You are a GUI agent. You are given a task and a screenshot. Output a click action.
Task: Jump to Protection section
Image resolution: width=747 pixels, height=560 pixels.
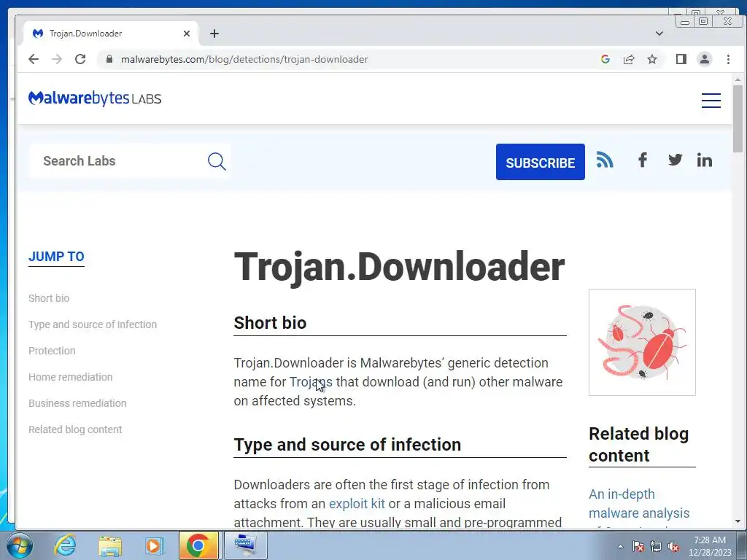click(52, 351)
